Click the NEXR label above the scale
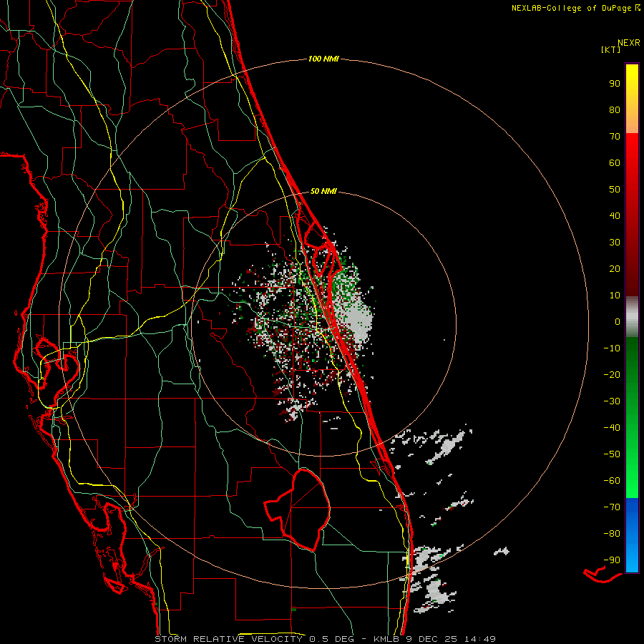This screenshot has width=644, height=644. [629, 43]
